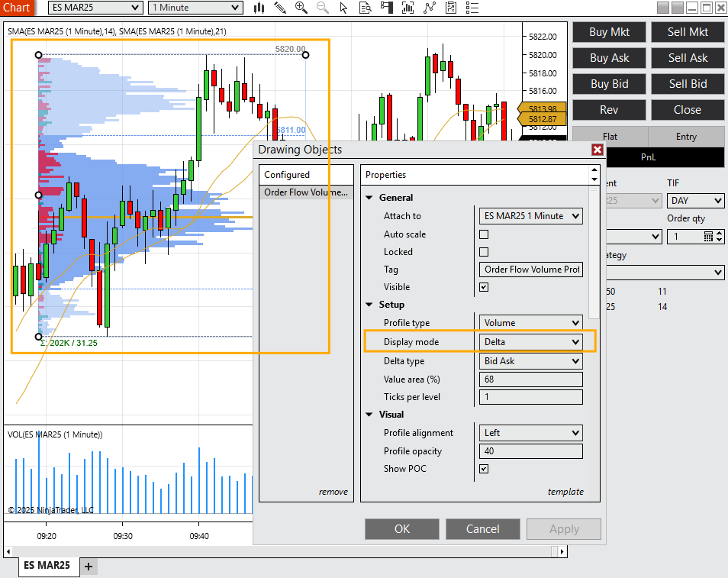728x578 pixels.
Task: Close the Drawing Objects dialog
Action: 597,150
